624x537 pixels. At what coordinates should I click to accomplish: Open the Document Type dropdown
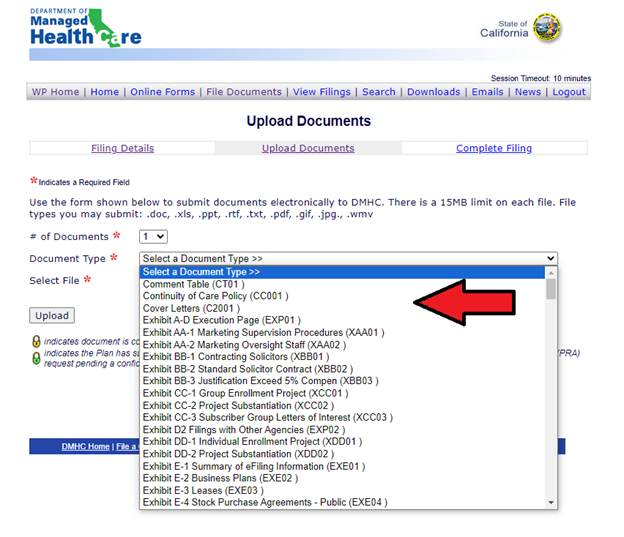348,258
